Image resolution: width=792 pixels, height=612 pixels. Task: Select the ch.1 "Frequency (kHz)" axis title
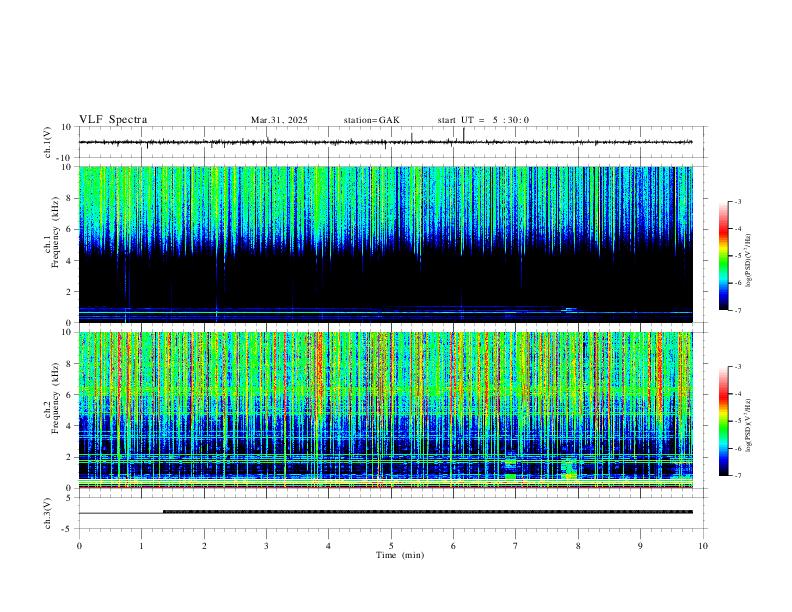coord(56,232)
